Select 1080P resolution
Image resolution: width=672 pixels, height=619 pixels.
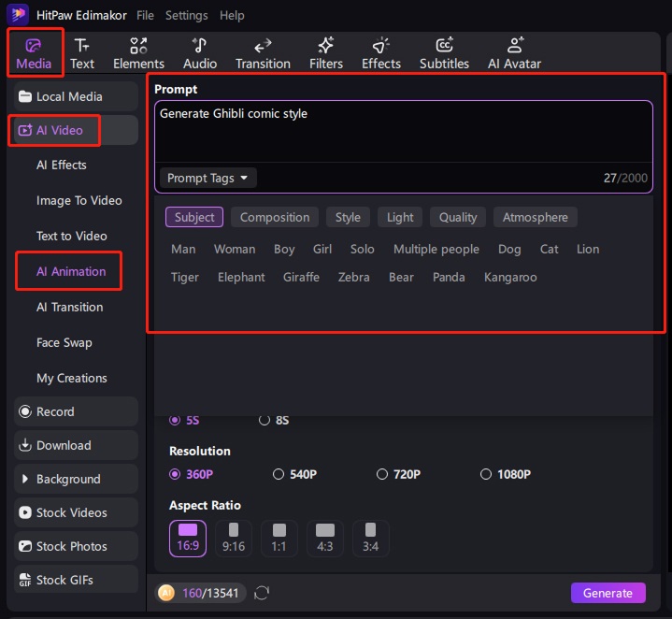[506, 474]
